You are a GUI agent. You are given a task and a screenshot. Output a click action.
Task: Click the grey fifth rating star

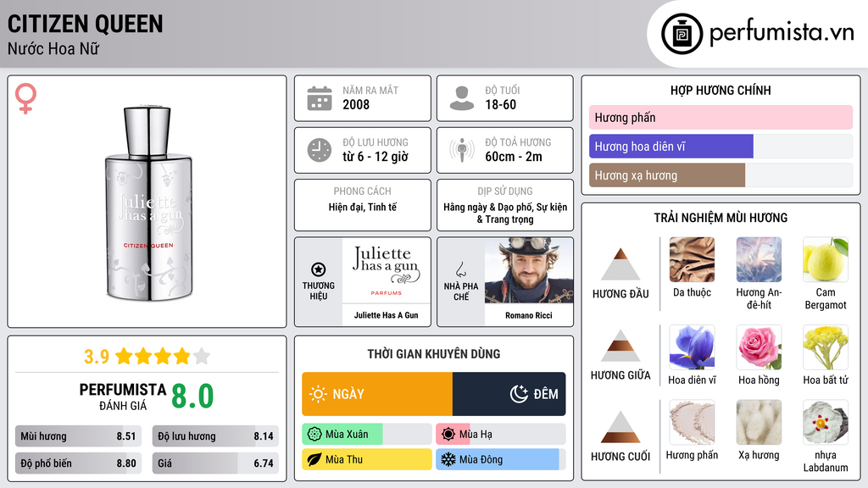[202, 356]
